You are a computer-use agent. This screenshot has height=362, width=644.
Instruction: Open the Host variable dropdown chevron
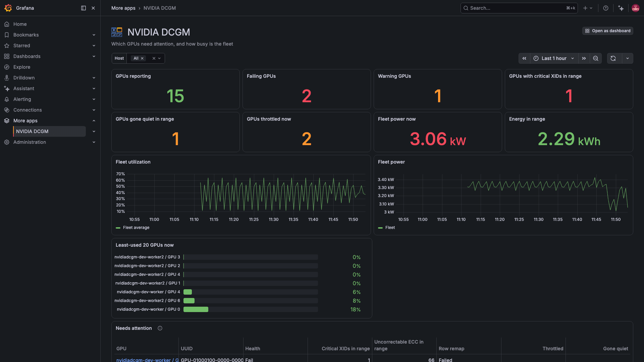(160, 58)
